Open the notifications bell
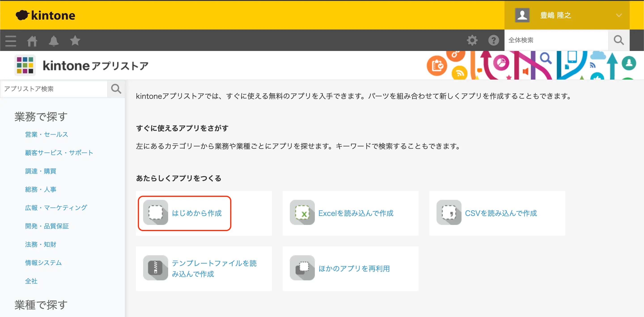Viewport: 644px width, 317px height. tap(53, 41)
